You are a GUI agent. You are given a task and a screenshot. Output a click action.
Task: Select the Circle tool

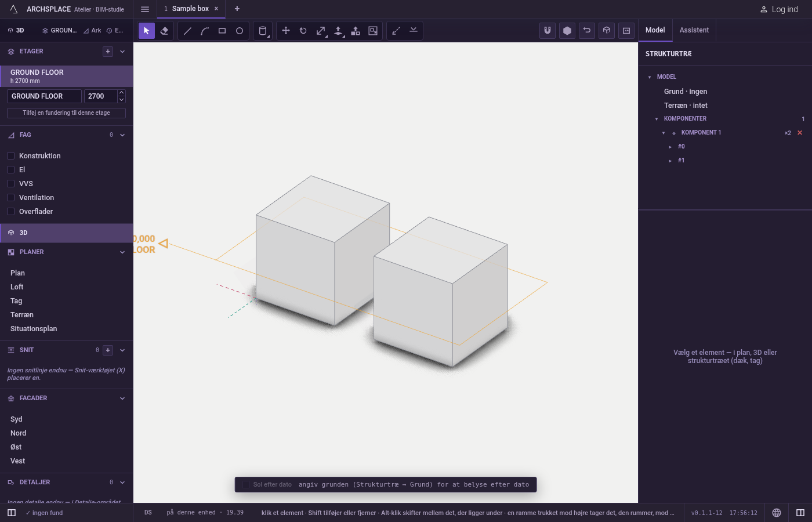(240, 31)
